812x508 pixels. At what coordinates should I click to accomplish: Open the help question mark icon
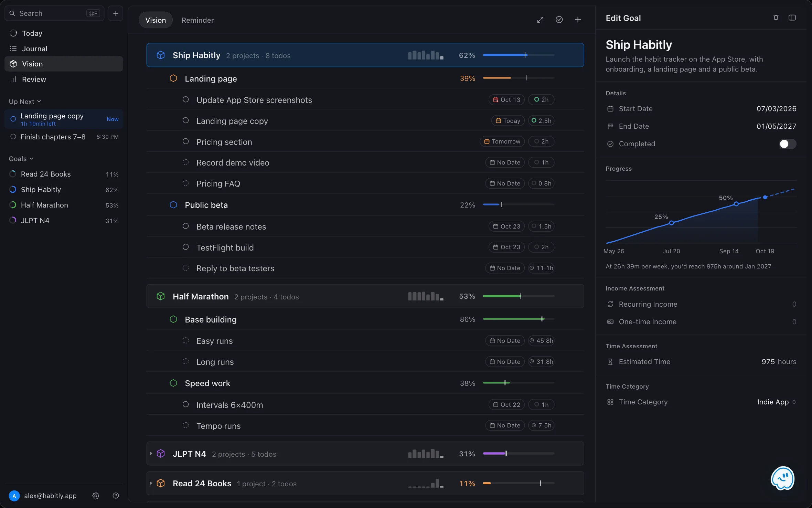[116, 496]
